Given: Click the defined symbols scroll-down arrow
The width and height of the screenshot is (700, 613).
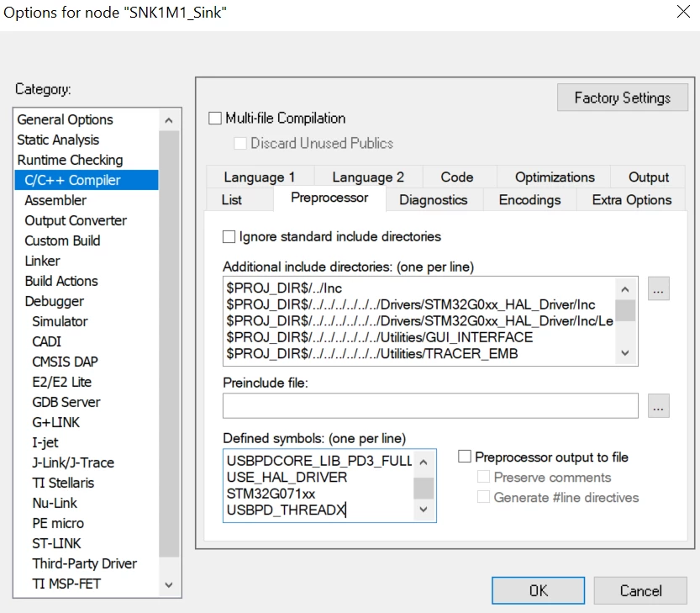Looking at the screenshot, I should [x=424, y=510].
